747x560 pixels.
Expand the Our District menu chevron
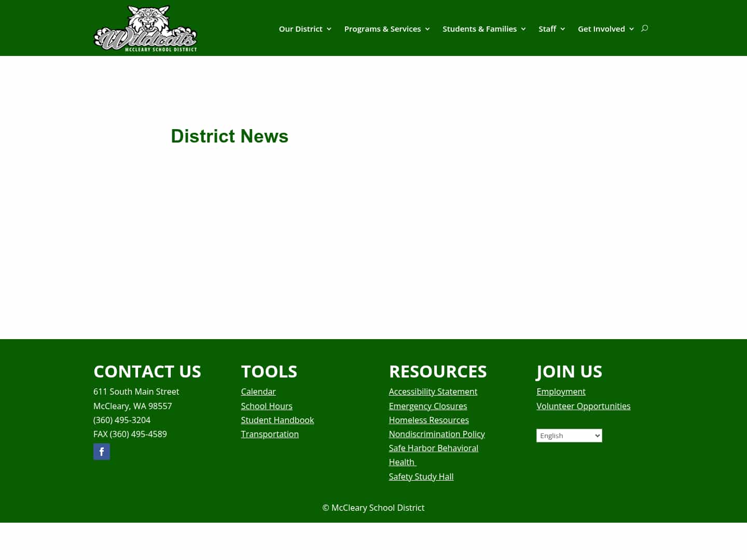click(329, 29)
